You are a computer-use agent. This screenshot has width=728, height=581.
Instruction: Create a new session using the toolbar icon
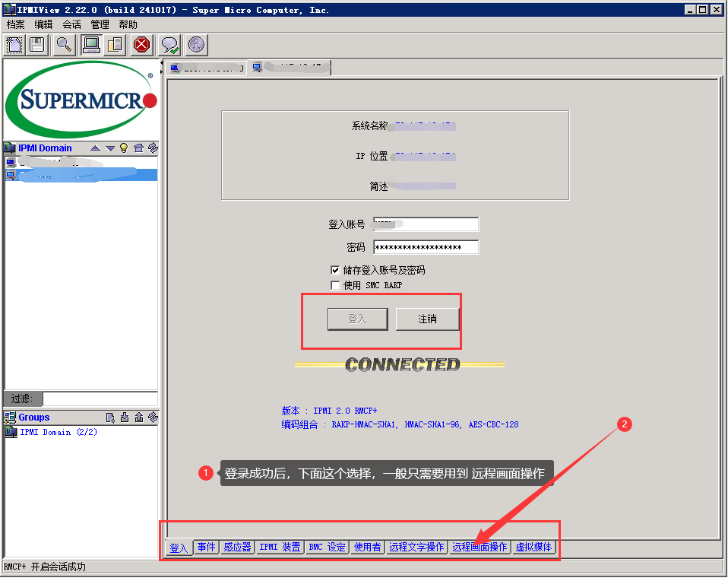[x=14, y=45]
